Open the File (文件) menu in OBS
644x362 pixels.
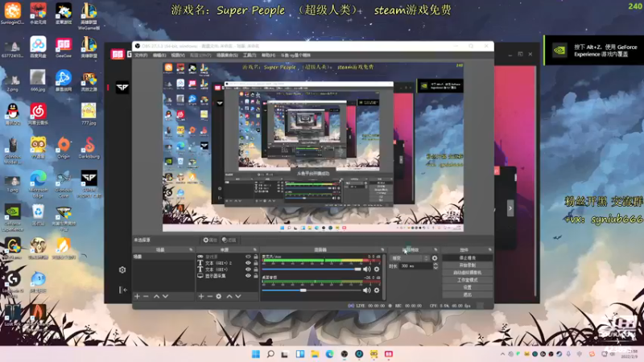pos(141,55)
